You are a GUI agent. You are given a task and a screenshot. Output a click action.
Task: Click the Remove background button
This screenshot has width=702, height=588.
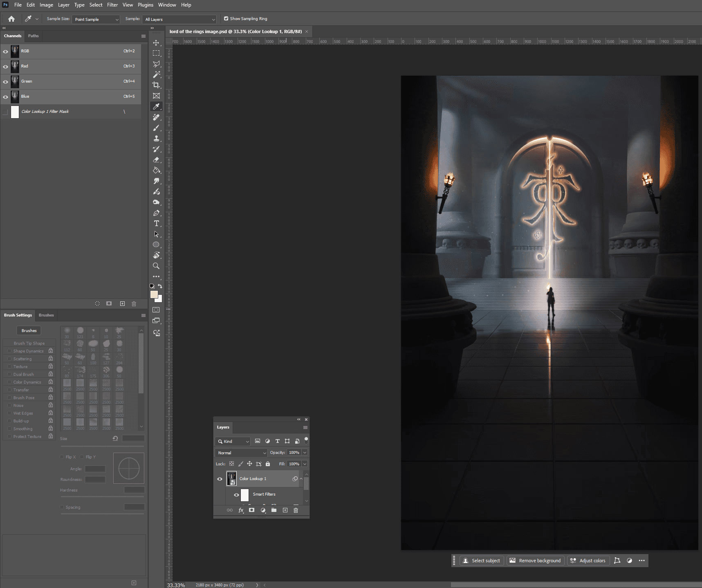coord(535,561)
